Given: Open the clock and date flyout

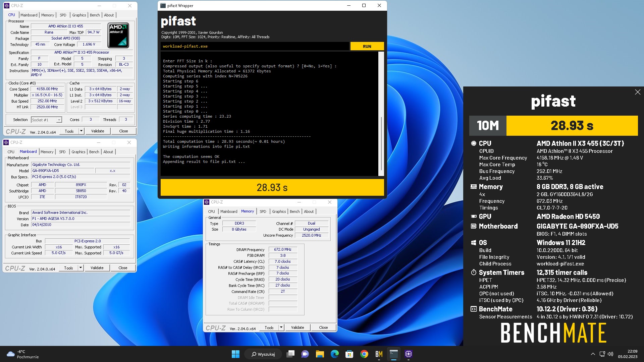Looking at the screenshot, I should pos(628,354).
